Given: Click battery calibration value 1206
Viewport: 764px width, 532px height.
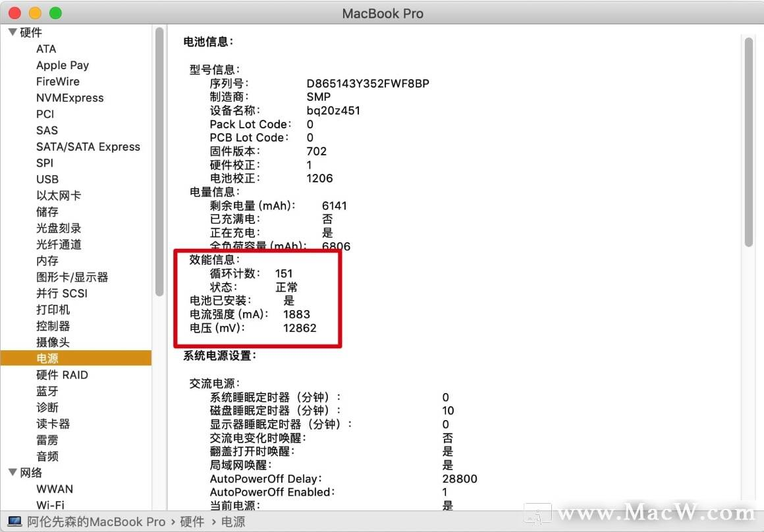Looking at the screenshot, I should [319, 178].
